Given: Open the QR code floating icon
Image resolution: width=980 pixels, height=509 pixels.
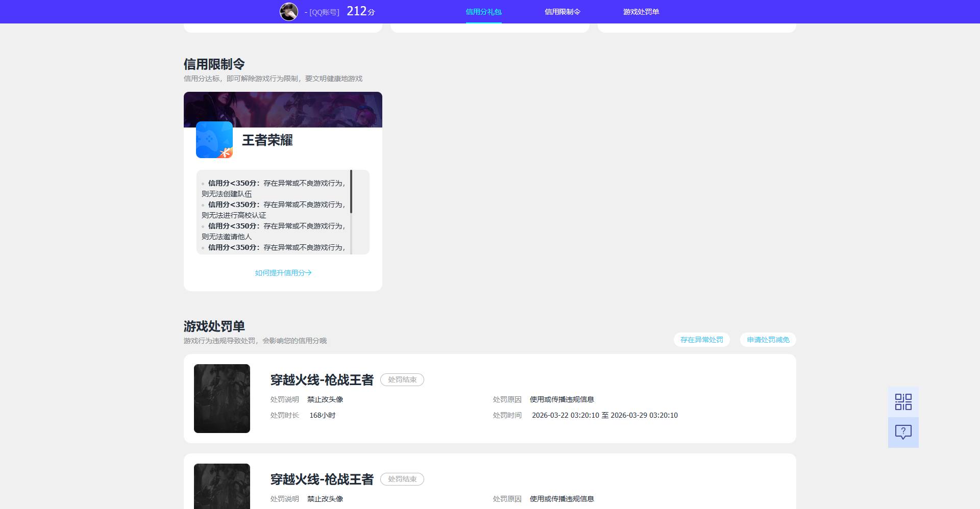Looking at the screenshot, I should pyautogui.click(x=903, y=402).
